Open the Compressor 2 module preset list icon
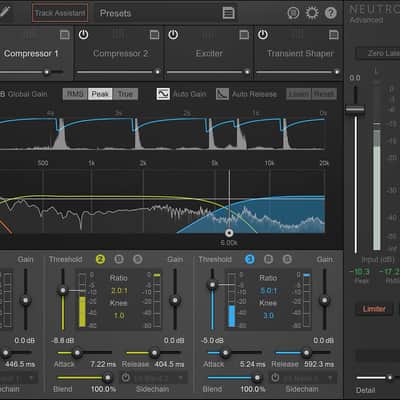Screen dimensions: 400x400 [154, 35]
